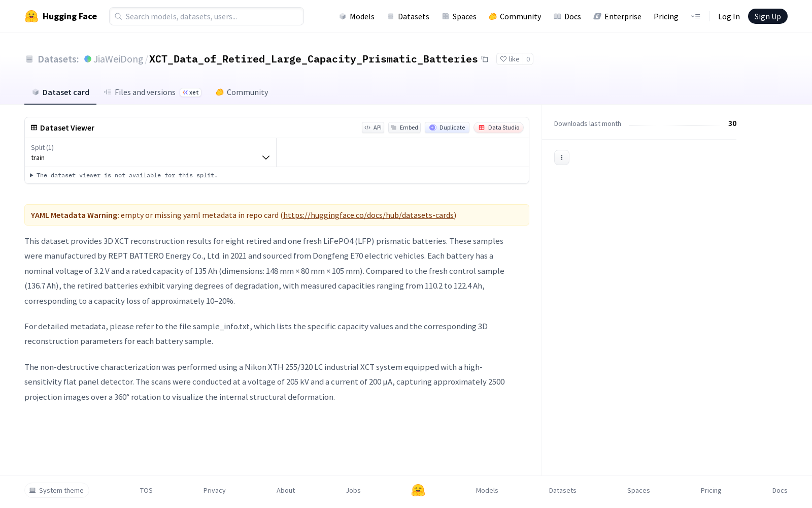Click the Downloads last month count of 30

[x=732, y=123]
